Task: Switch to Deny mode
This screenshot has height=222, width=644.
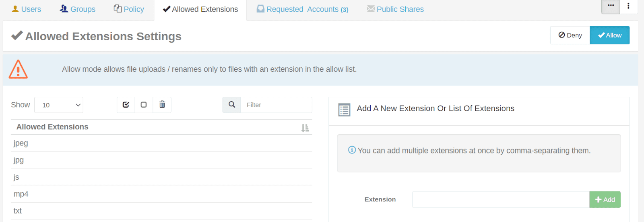Action: (570, 35)
